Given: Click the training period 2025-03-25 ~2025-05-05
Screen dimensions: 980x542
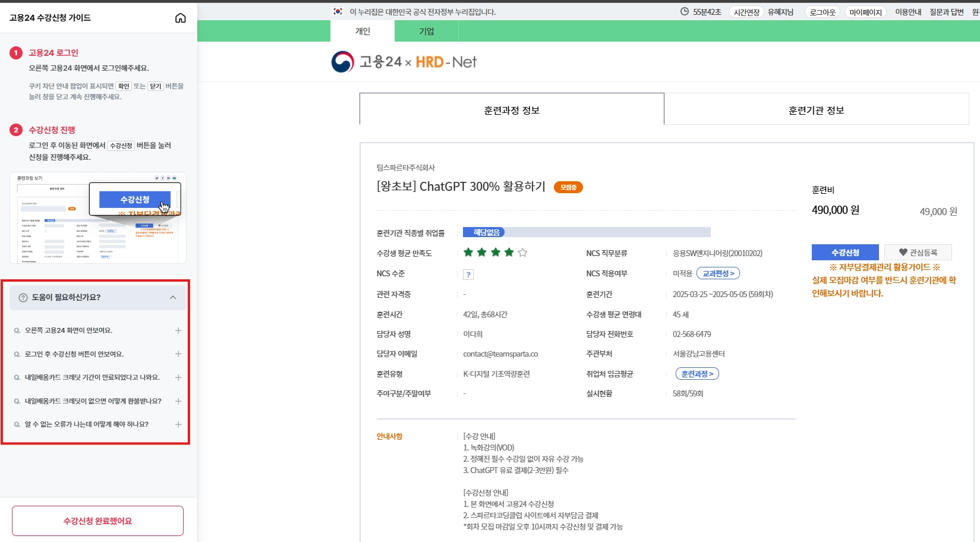Looking at the screenshot, I should tap(723, 295).
